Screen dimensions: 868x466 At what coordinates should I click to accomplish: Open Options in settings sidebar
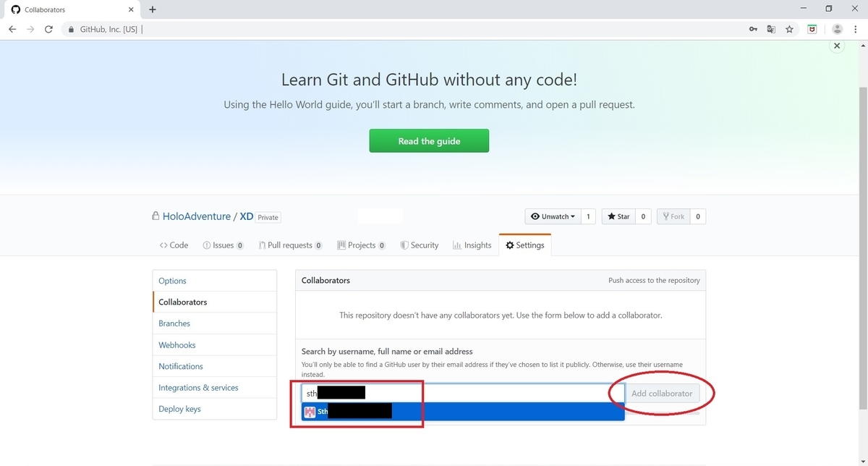(x=215, y=281)
